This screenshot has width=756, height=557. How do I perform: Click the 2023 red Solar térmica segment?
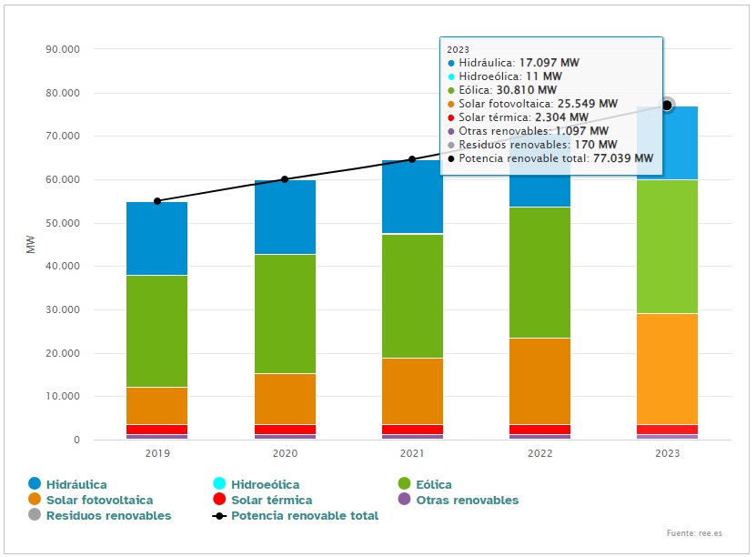pos(667,430)
